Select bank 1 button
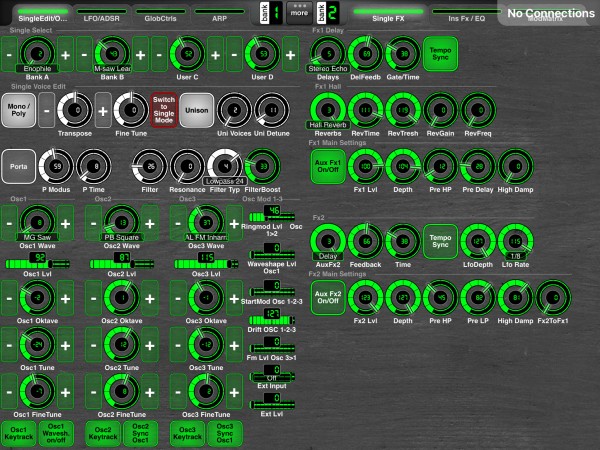Image resolution: width=600 pixels, height=450 pixels. [x=271, y=13]
